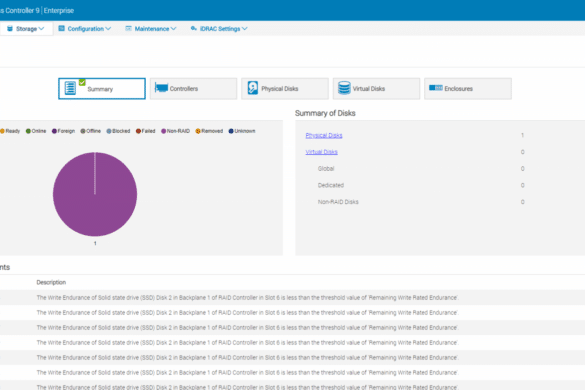Expand the Configuration dropdown chevron
Viewport: 585px width, 390px height.
[x=108, y=29]
